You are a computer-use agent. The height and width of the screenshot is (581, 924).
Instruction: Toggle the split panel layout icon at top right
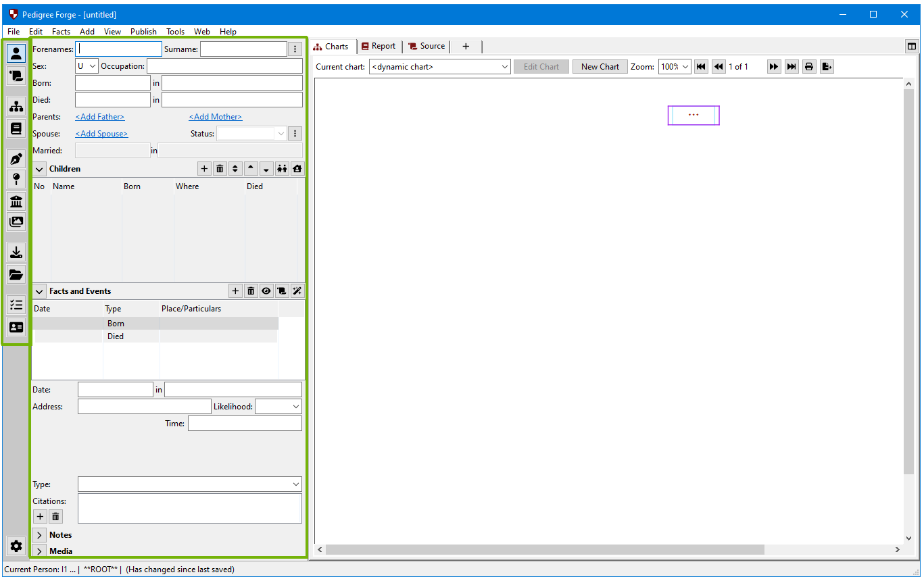912,47
